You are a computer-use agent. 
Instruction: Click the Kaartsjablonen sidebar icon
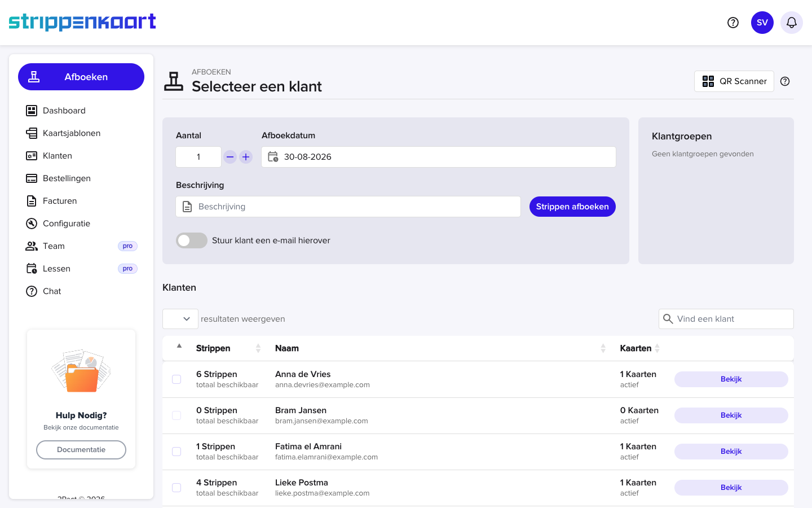tap(32, 133)
